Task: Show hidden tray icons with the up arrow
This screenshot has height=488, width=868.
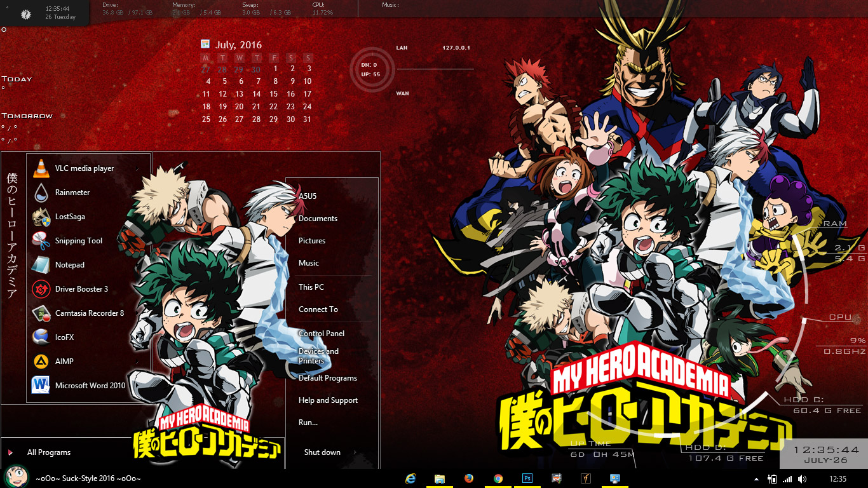Action: click(x=757, y=479)
